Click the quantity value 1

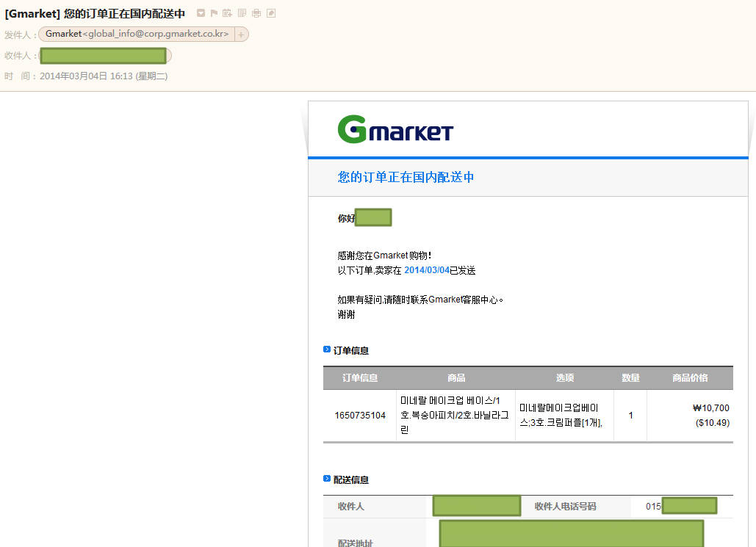coord(630,416)
